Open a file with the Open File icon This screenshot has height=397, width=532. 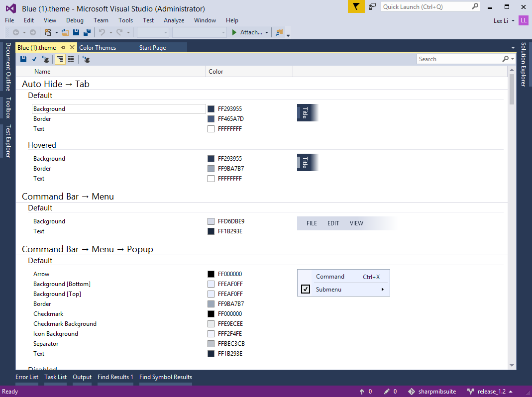point(65,32)
